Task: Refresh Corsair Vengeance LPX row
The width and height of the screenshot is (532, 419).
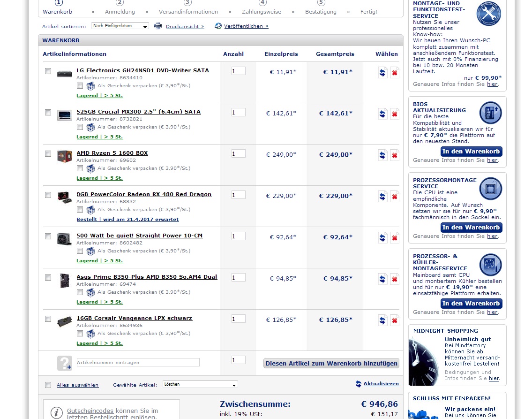Action: pyautogui.click(x=382, y=320)
